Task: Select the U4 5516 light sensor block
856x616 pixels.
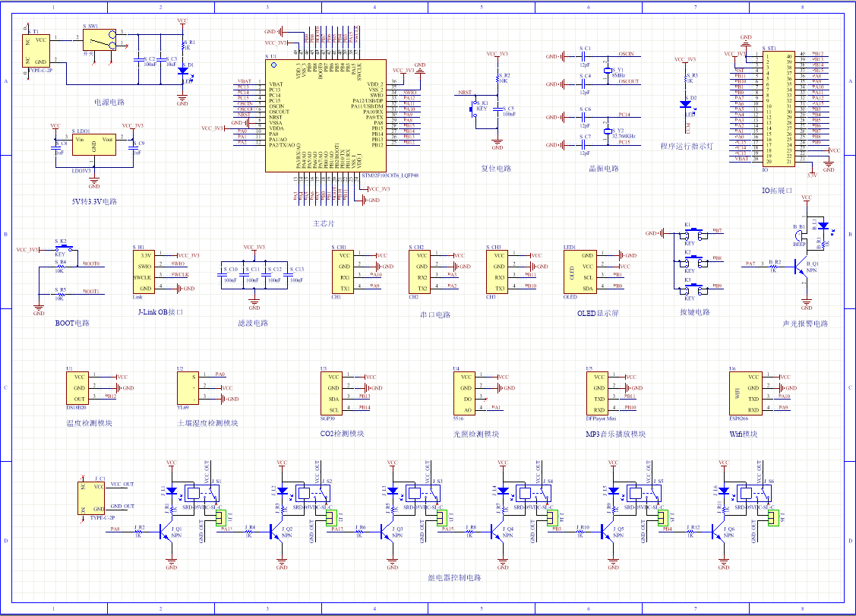Action: click(x=464, y=393)
